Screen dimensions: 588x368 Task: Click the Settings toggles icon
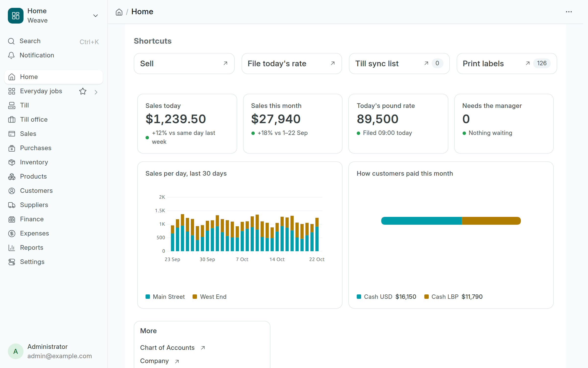[12, 262]
